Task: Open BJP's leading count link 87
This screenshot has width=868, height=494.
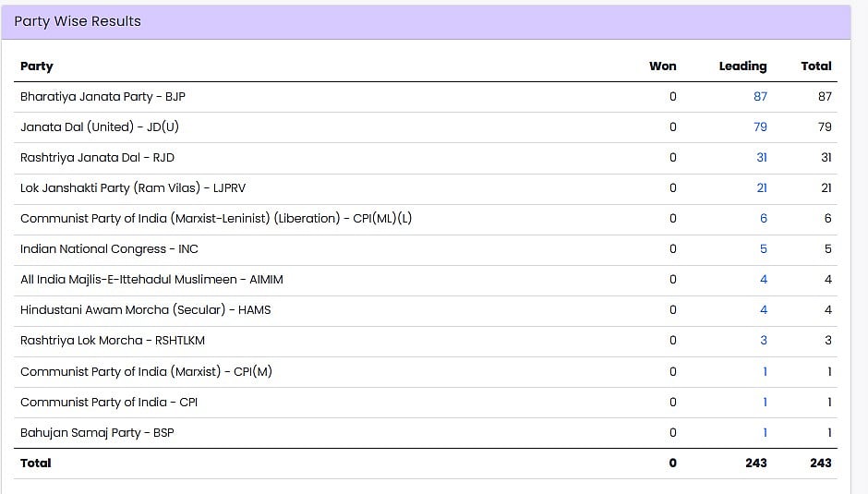Action: [760, 96]
